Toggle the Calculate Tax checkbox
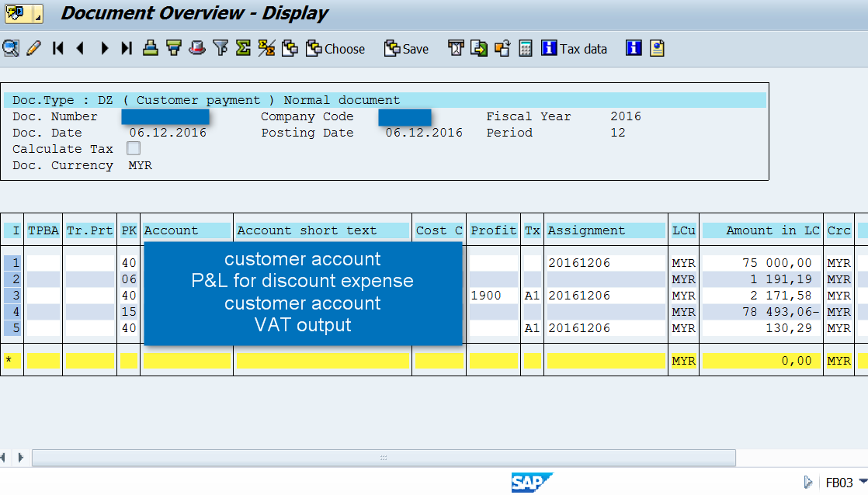Screen dimensions: 868x495 pos(133,148)
